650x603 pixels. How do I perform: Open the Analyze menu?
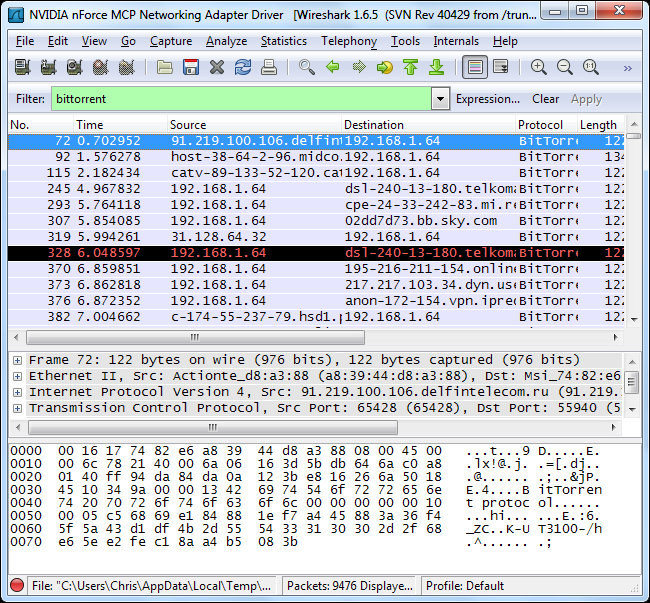pos(226,41)
